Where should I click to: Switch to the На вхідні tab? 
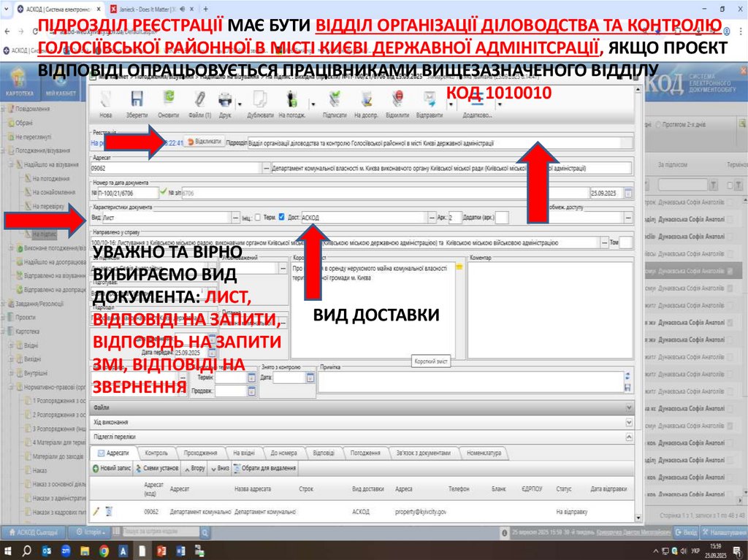[x=244, y=453]
